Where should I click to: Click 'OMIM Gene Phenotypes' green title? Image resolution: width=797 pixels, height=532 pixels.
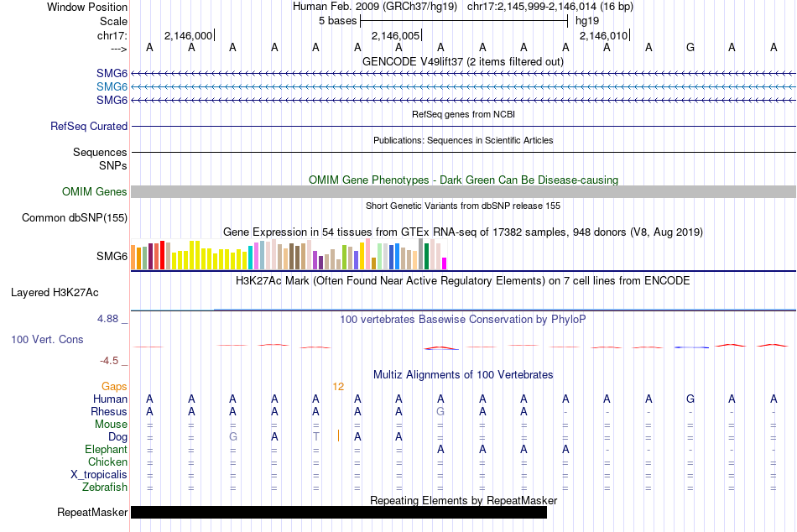pos(463,180)
